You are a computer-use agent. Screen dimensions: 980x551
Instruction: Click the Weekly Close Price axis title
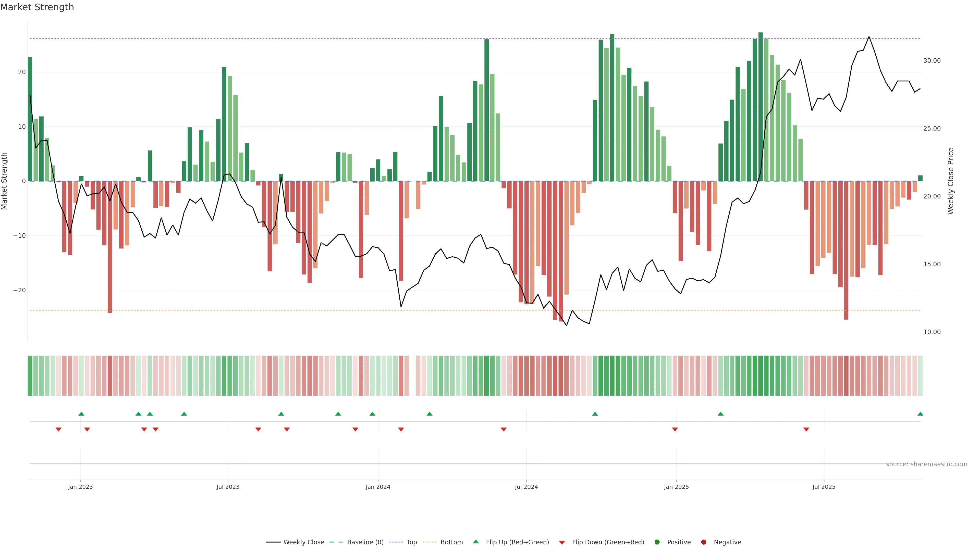click(951, 181)
